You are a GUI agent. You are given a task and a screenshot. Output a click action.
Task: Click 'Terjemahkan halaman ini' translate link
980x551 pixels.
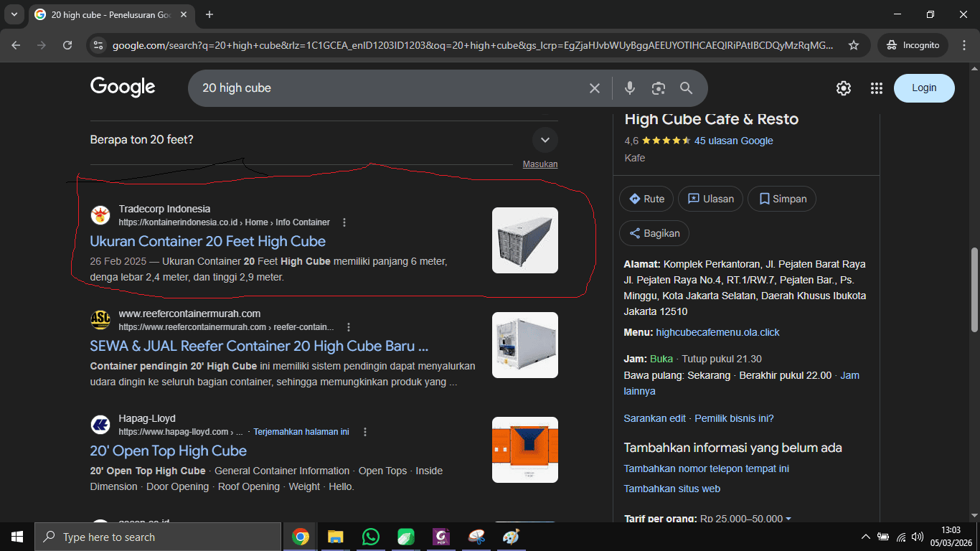(301, 432)
